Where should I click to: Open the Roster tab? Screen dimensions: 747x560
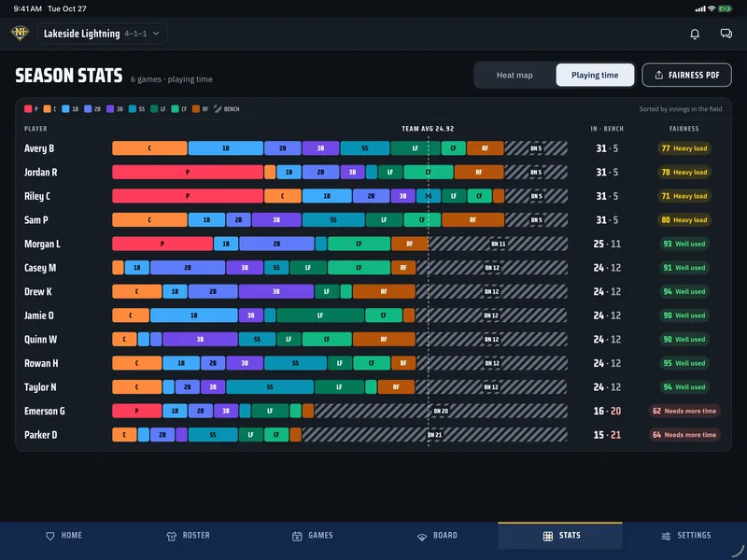coord(188,535)
